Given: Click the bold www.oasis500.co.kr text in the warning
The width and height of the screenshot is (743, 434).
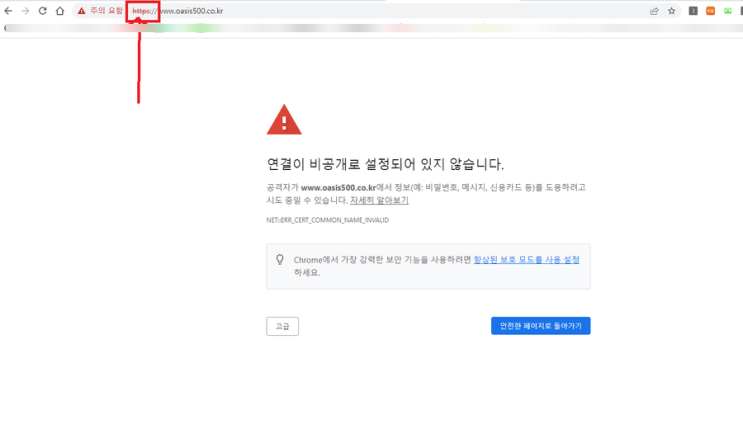Looking at the screenshot, I should pos(338,188).
